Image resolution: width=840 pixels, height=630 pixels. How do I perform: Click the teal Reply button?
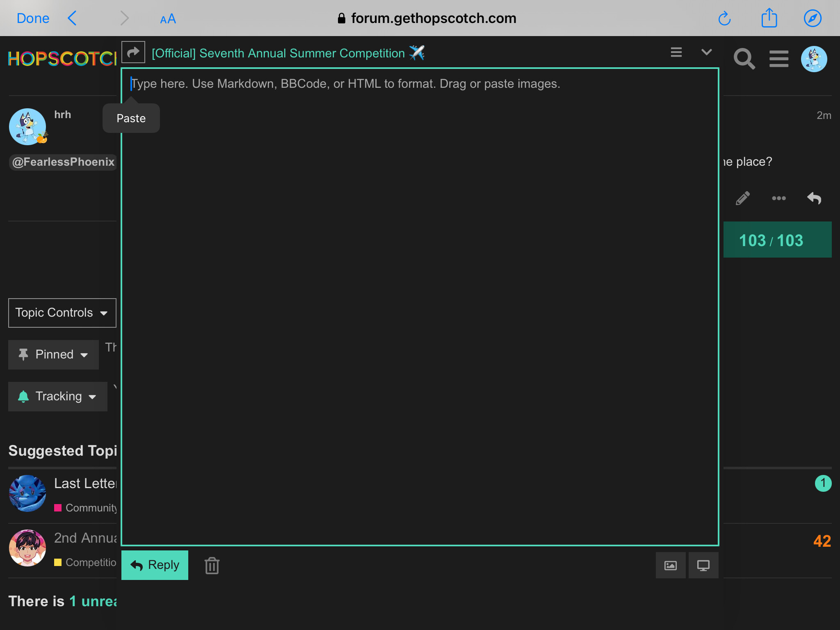[x=155, y=565]
